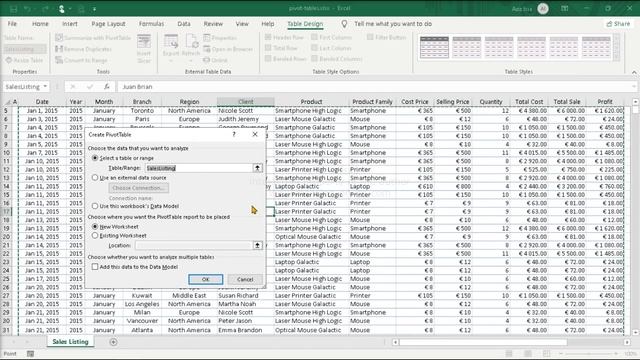Open the Customize Quick Access Toolbar arrow
Screen dimensions: 640x360
94,9
